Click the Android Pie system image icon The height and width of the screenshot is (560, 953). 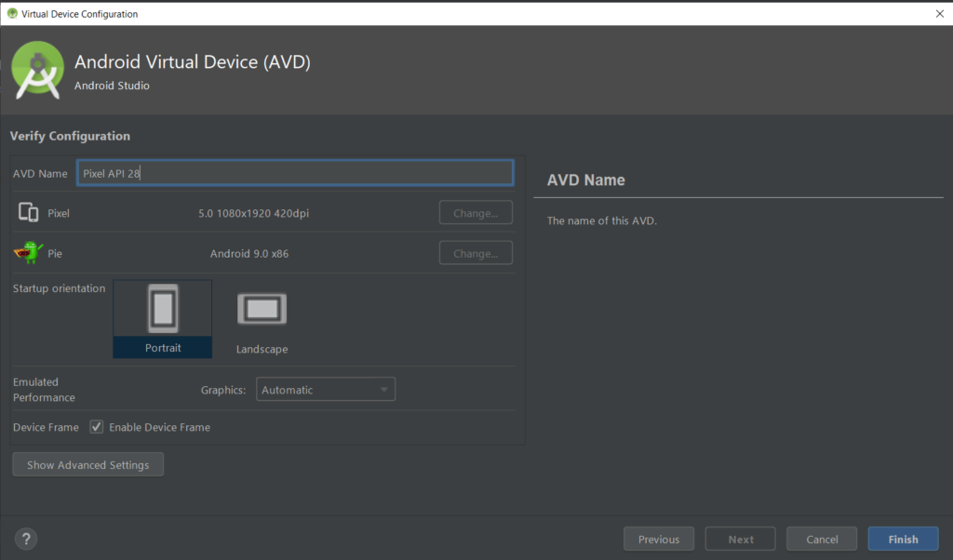point(28,253)
